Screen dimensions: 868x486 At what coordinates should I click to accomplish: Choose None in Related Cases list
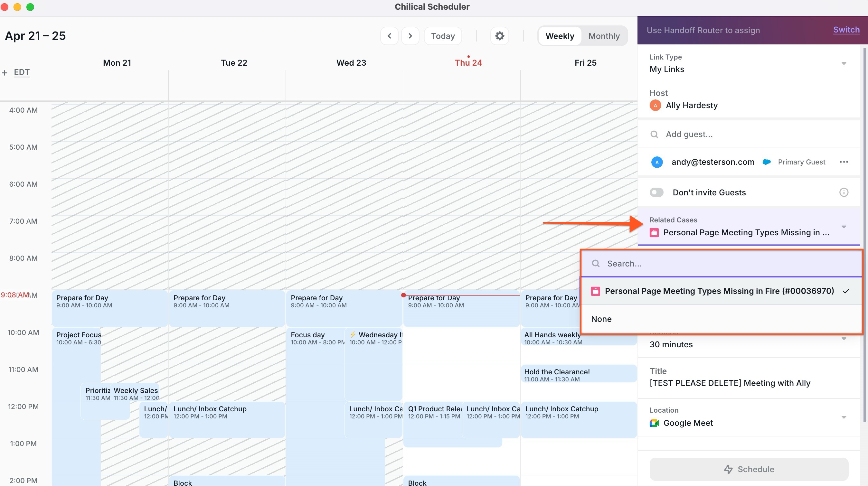(601, 319)
